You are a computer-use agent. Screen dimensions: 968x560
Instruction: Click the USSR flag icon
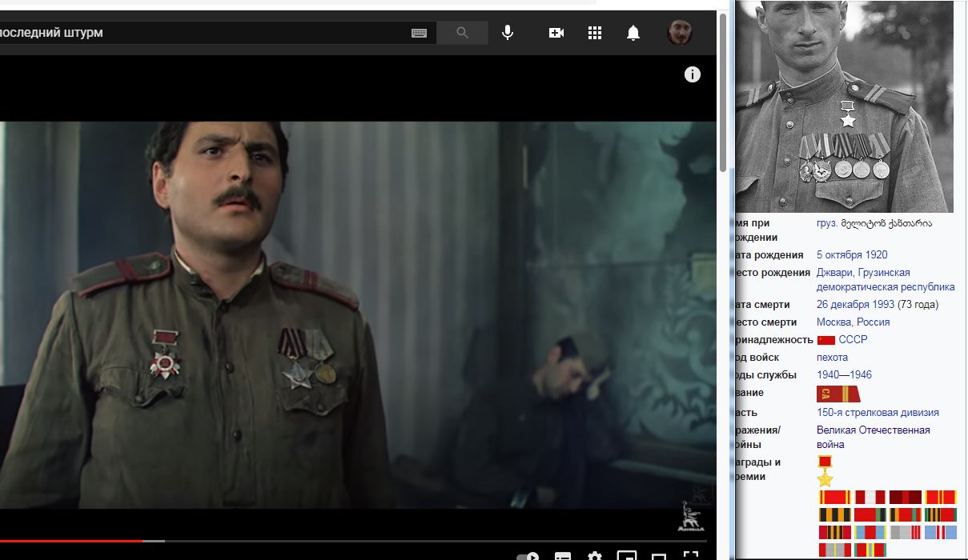click(x=825, y=340)
